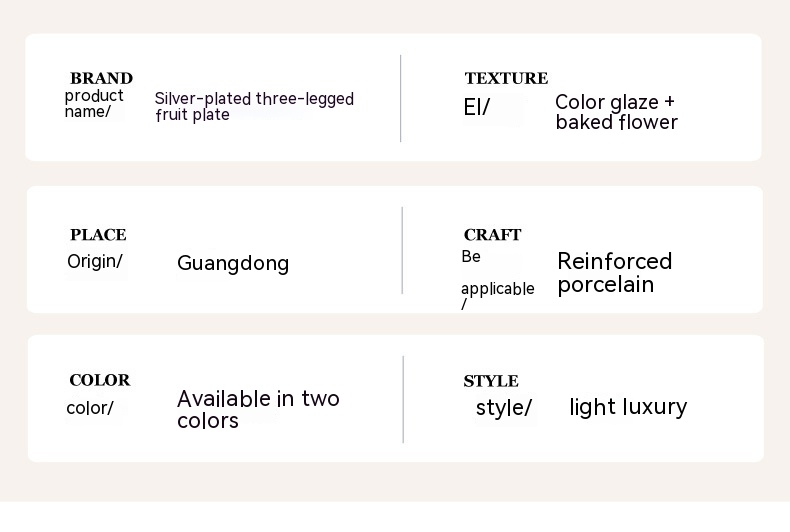Click the Guangdong origin value
Image resolution: width=790 pixels, height=532 pixels.
[233, 263]
